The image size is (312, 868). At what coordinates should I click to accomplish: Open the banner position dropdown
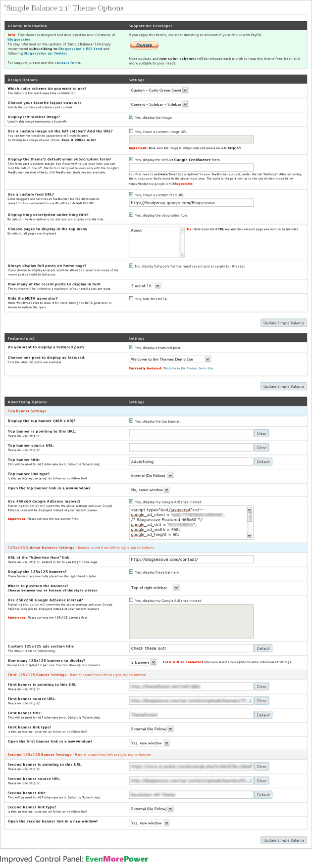pyautogui.click(x=154, y=588)
